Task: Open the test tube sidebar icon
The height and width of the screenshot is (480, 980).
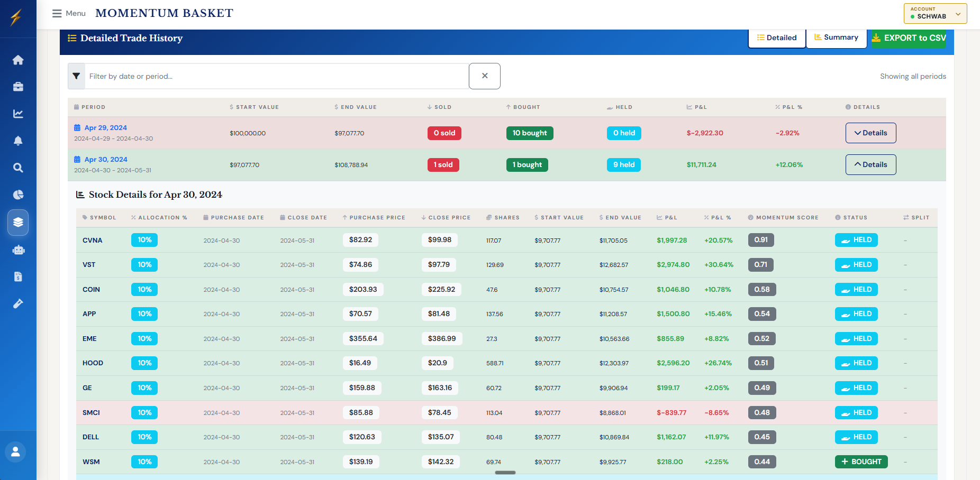Action: (18, 303)
